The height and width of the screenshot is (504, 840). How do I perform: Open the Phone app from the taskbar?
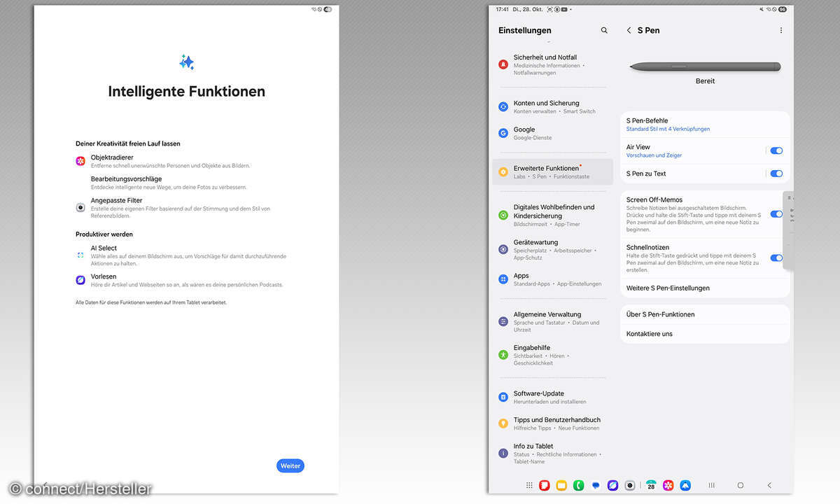click(578, 485)
